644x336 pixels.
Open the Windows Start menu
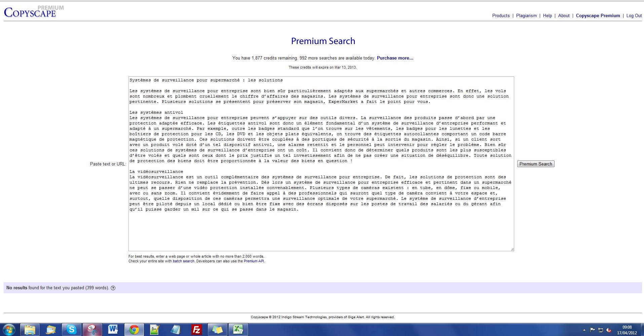[9, 330]
